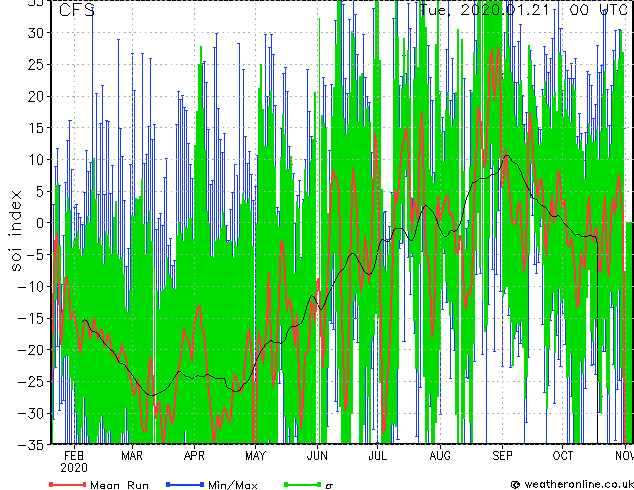The width and height of the screenshot is (634, 490).
Task: Click the '-20' y-axis tick label
Action: click(31, 350)
